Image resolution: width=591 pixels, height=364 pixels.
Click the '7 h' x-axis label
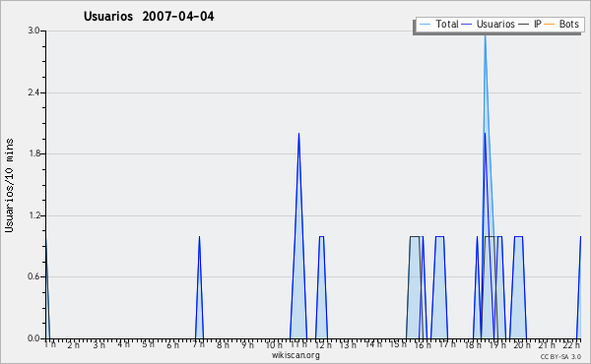198,344
